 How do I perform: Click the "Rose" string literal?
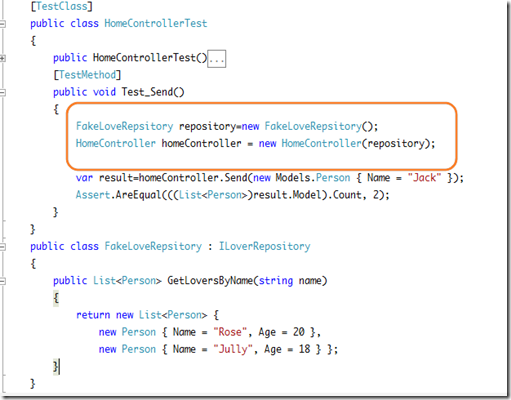(230, 332)
